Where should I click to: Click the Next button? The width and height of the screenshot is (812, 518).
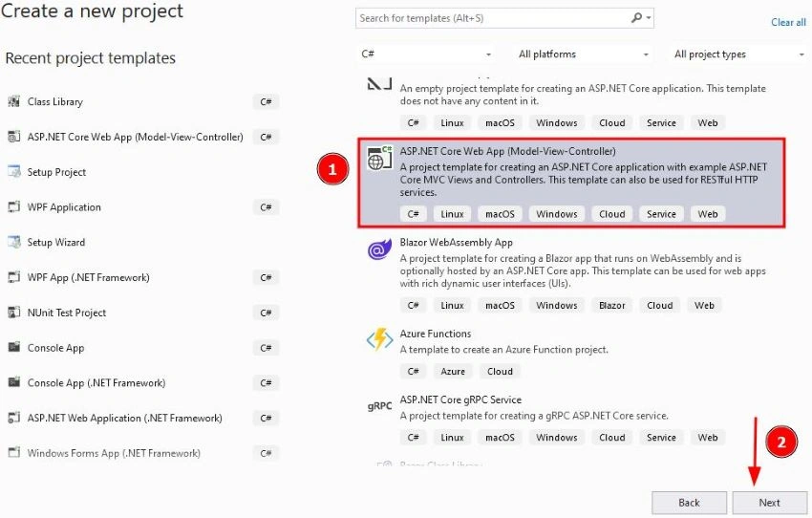pyautogui.click(x=770, y=503)
